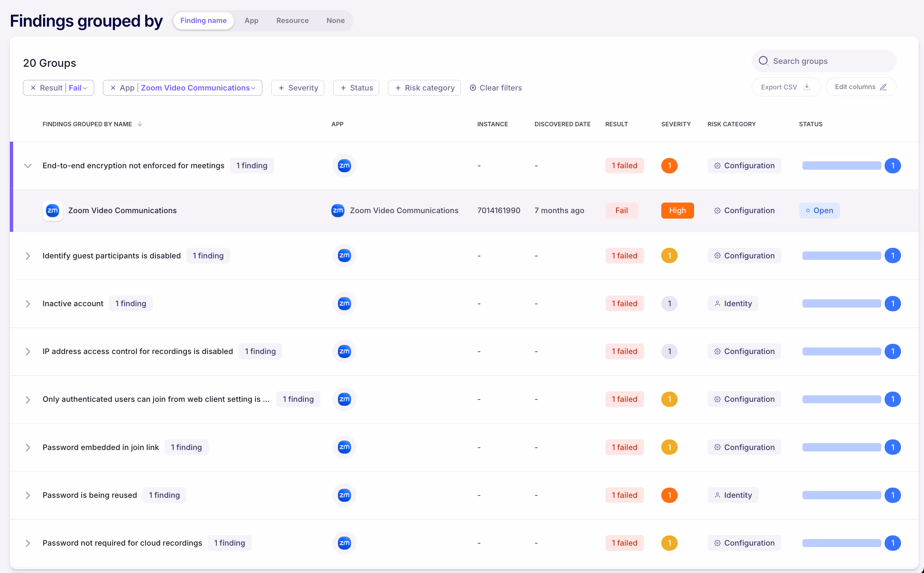
Task: Click severity badge in End-to-end encryption row
Action: 669,166
